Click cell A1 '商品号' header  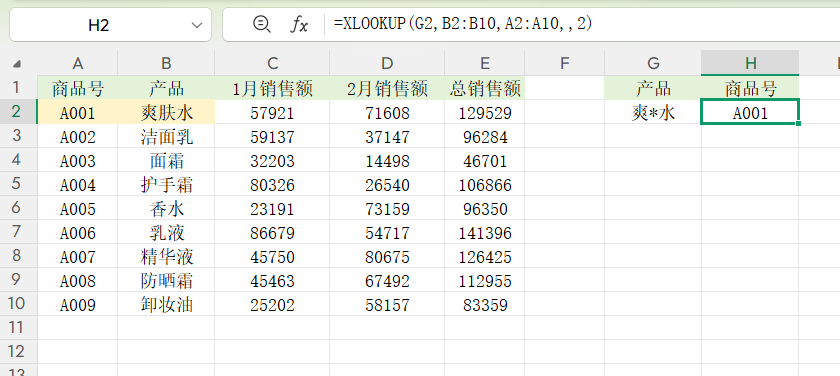[x=78, y=88]
